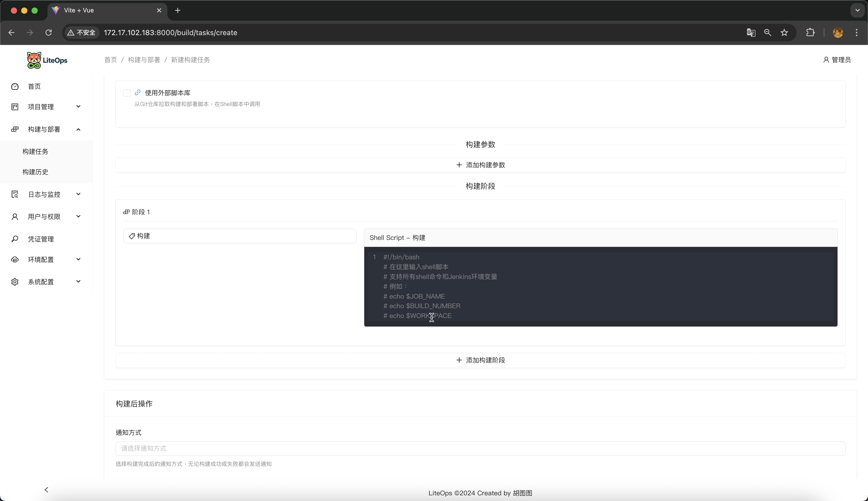Click the 凭证管理 key icon
The width and height of the screenshot is (868, 501).
click(15, 239)
